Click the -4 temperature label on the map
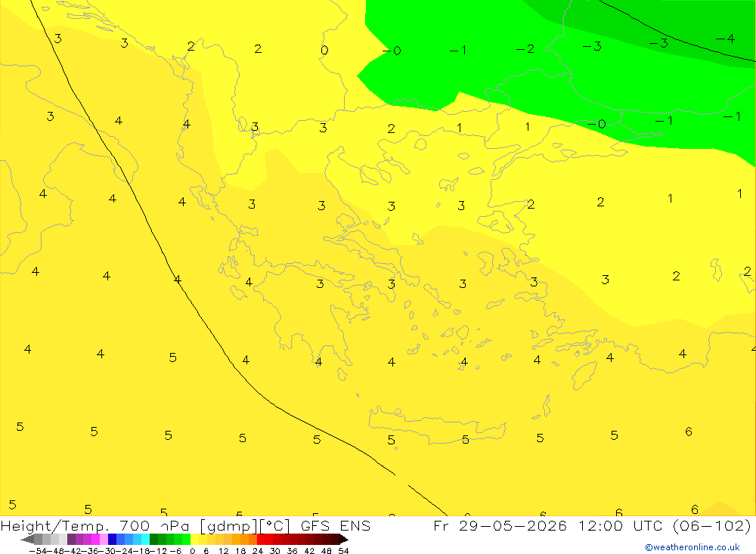756x554 pixels. tap(725, 39)
